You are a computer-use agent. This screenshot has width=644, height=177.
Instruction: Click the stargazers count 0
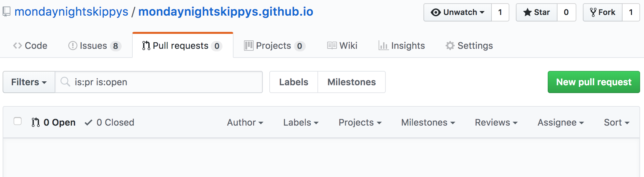tap(566, 12)
